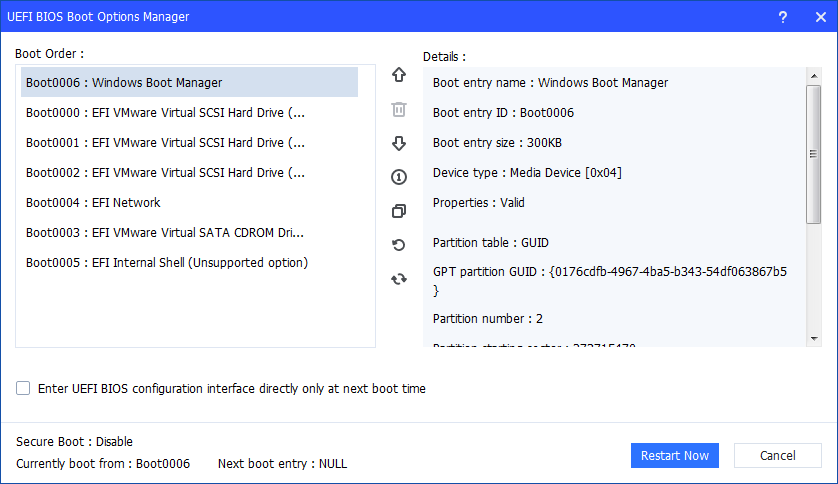Select Boot0000 EFI VMware SCSI Hard Drive entry
Image resolution: width=838 pixels, height=484 pixels.
pyautogui.click(x=165, y=113)
